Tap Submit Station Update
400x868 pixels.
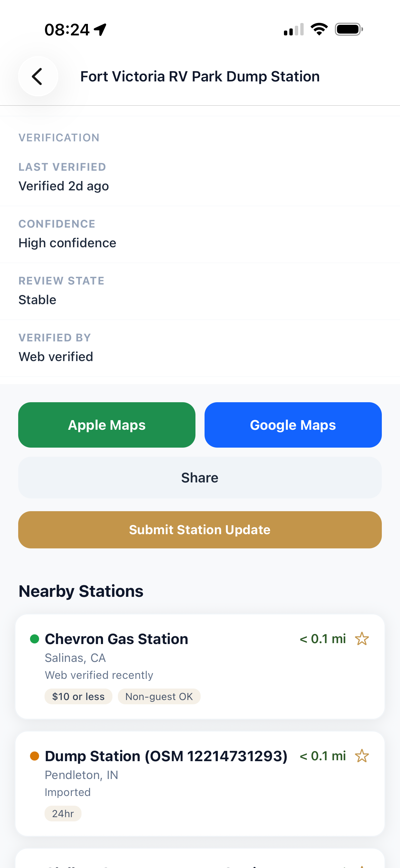pos(200,530)
